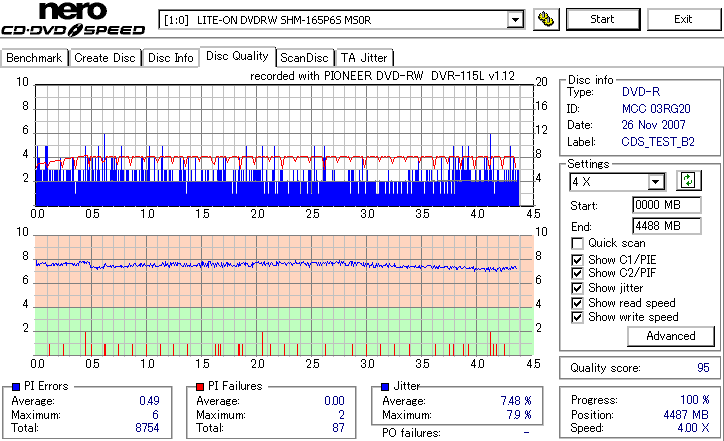Click the Position value 4487 MB

coord(686,415)
